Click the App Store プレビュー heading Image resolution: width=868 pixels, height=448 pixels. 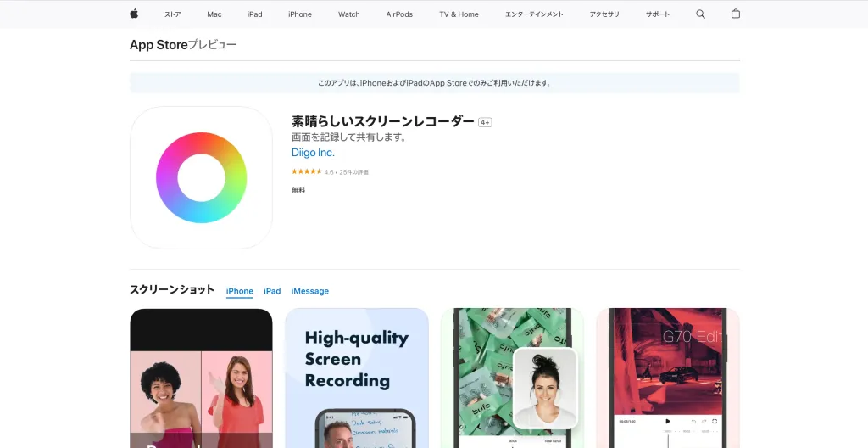183,45
